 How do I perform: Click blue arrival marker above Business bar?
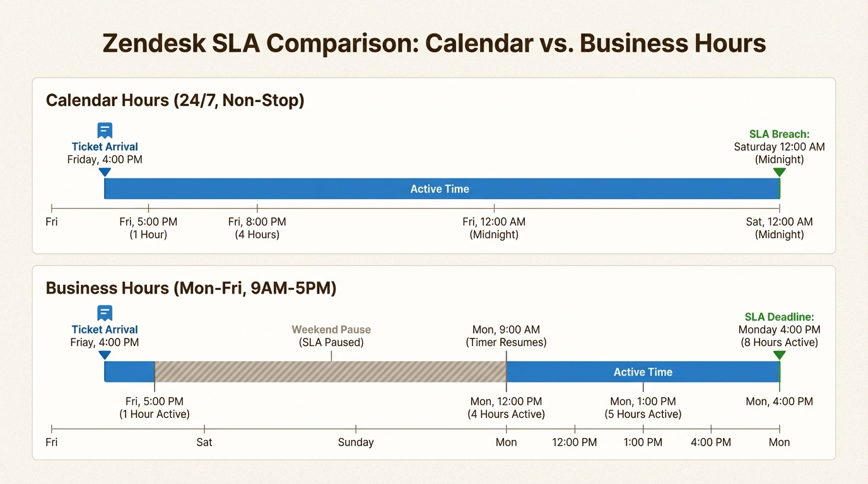105,355
